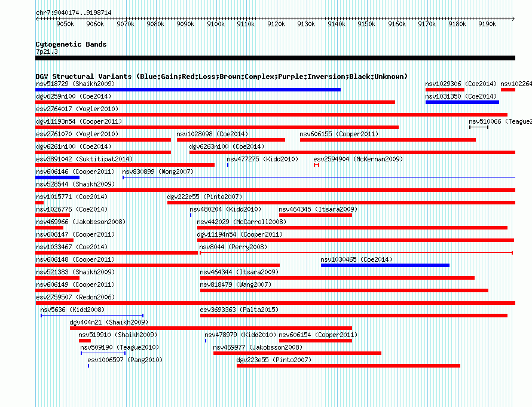The image size is (532, 407).
Task: Click the nsv510066 black unknown-type bracket
Action: pos(479,127)
